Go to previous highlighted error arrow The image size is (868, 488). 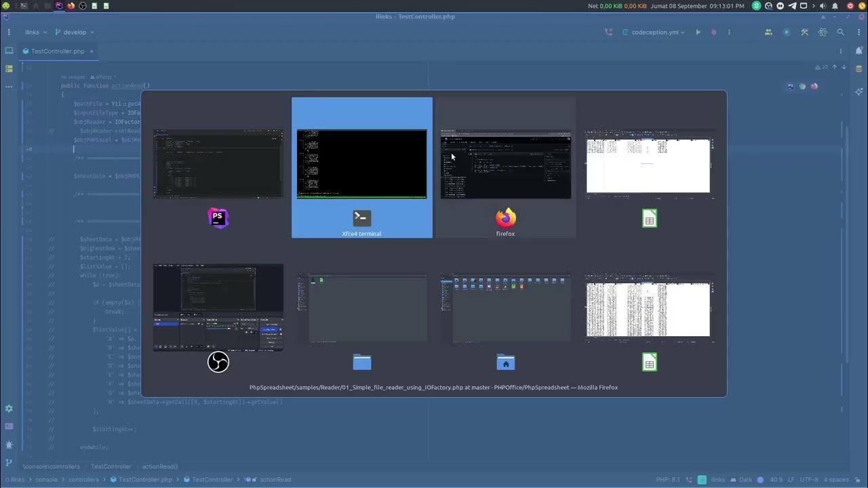coord(835,67)
